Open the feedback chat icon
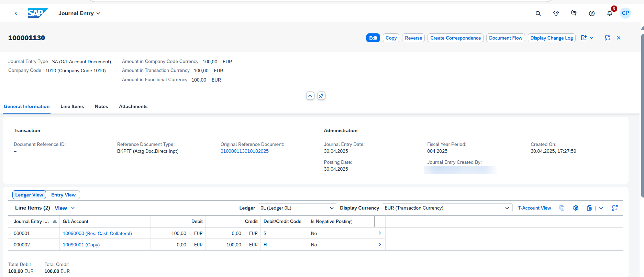This screenshot has width=644, height=277. pos(574,13)
